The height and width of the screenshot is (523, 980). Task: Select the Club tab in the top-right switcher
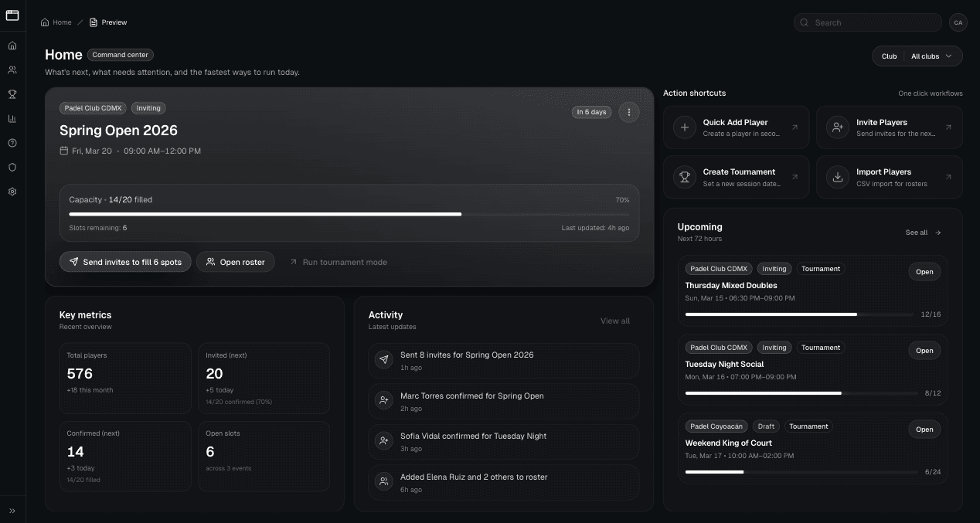tap(889, 56)
